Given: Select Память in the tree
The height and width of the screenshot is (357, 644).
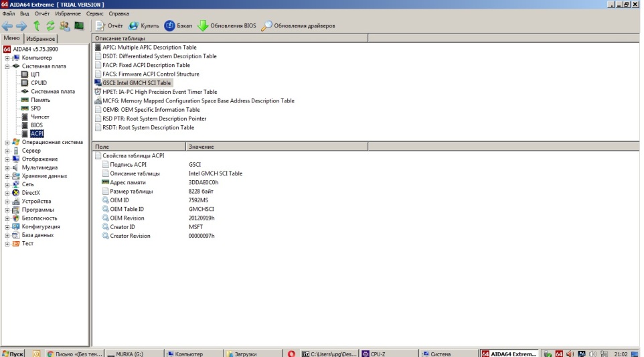Looking at the screenshot, I should coord(40,100).
